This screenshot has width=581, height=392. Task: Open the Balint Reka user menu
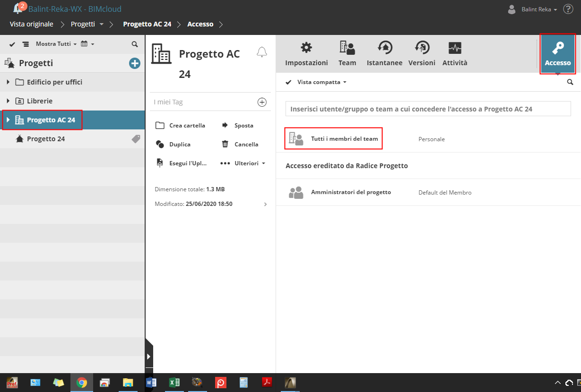pos(533,9)
